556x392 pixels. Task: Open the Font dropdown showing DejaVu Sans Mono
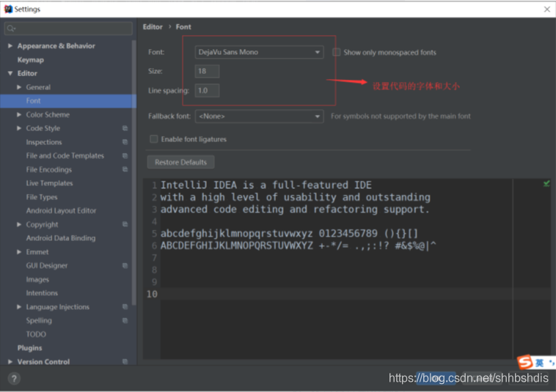259,52
